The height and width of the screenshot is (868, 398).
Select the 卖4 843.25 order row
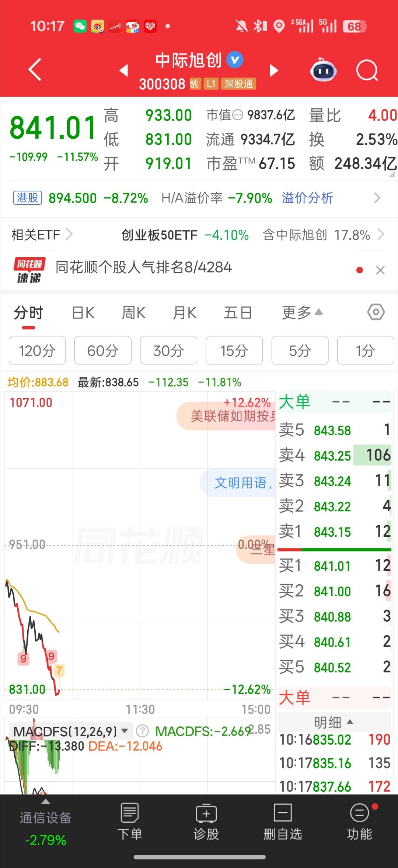pyautogui.click(x=334, y=455)
